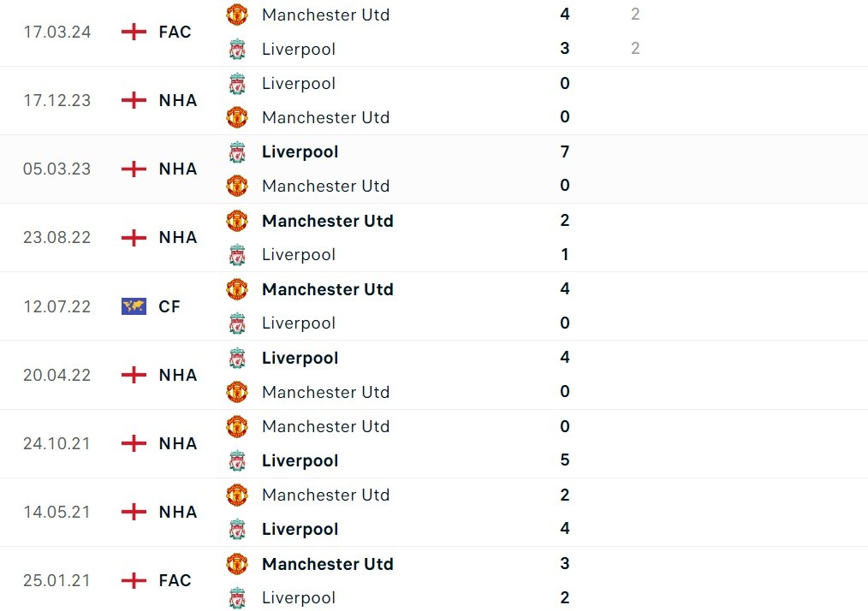The width and height of the screenshot is (868, 611).
Task: Open Liverpool team link in 17.12.23 match
Action: (298, 83)
